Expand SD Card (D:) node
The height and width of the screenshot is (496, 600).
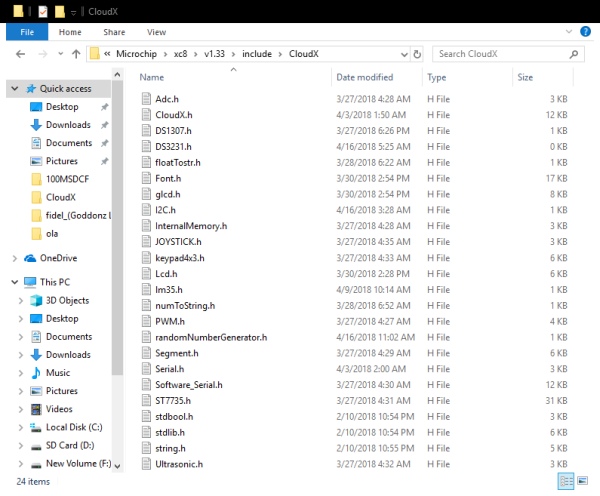tap(21, 446)
